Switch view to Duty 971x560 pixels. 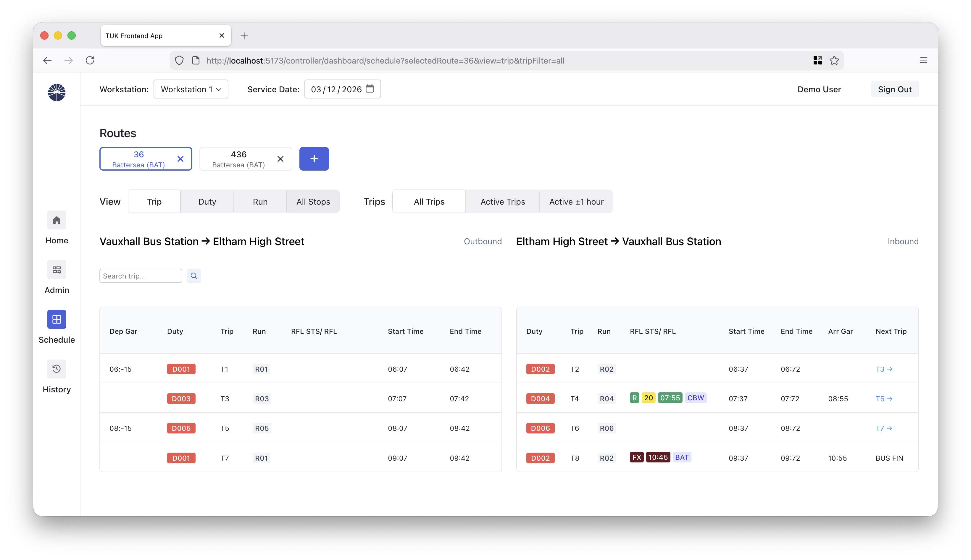tap(207, 202)
